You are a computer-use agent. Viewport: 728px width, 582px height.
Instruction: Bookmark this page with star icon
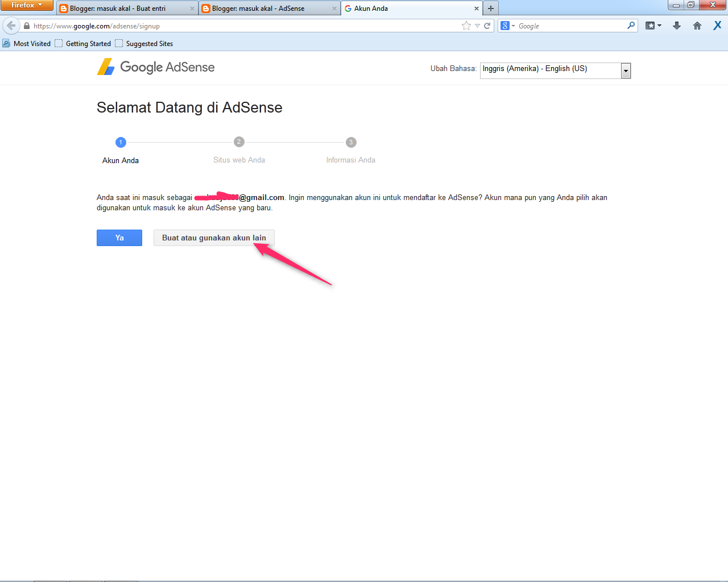466,26
